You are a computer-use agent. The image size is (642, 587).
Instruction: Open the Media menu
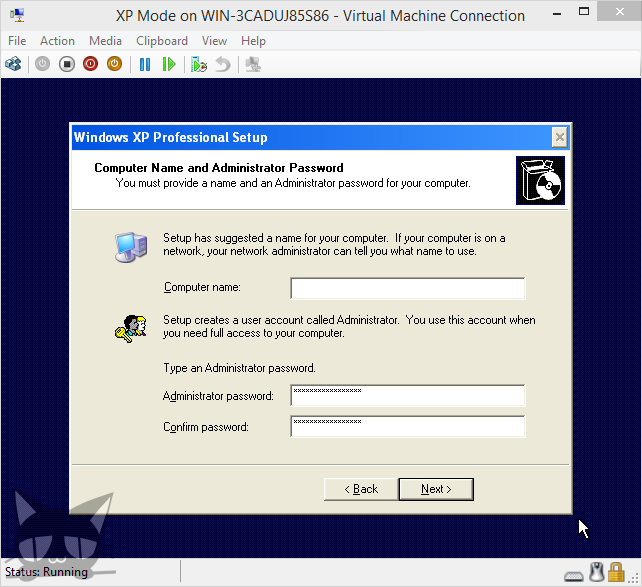105,41
